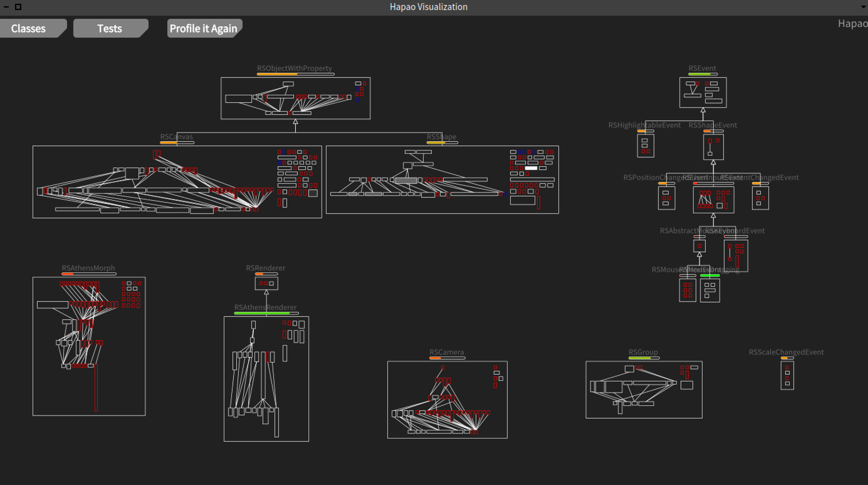Image resolution: width=868 pixels, height=485 pixels.
Task: Click the solid white method box in RSShape
Action: (x=531, y=168)
